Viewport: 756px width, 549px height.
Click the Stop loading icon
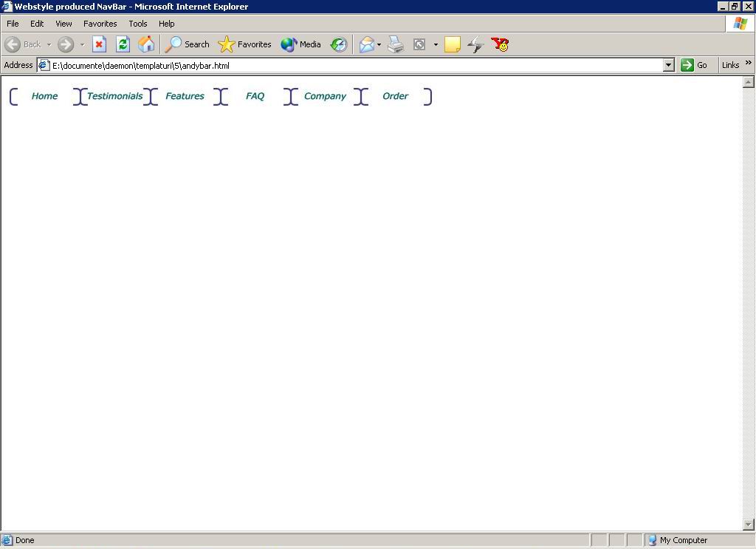tap(99, 44)
